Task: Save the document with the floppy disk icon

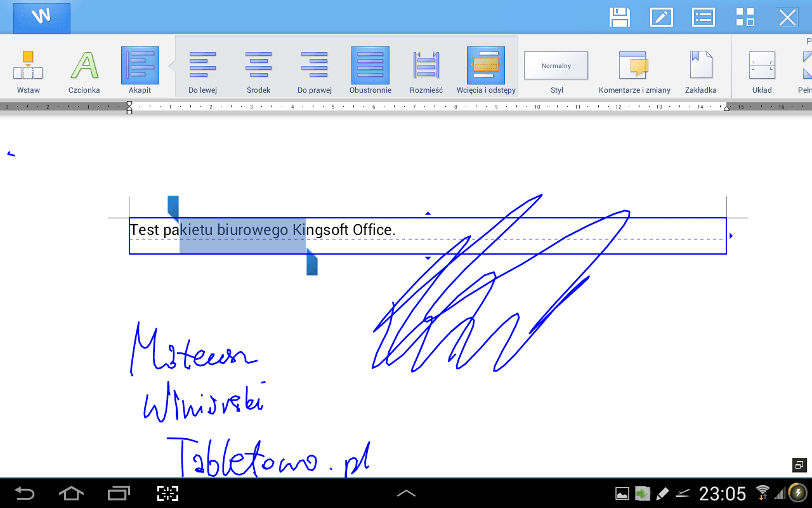Action: tap(619, 17)
